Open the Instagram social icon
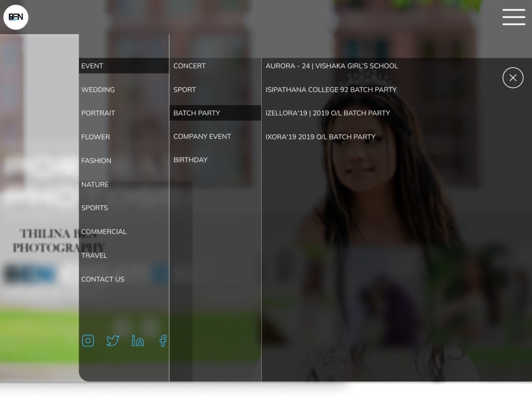Screen dimensions: 532x399 point(88,340)
